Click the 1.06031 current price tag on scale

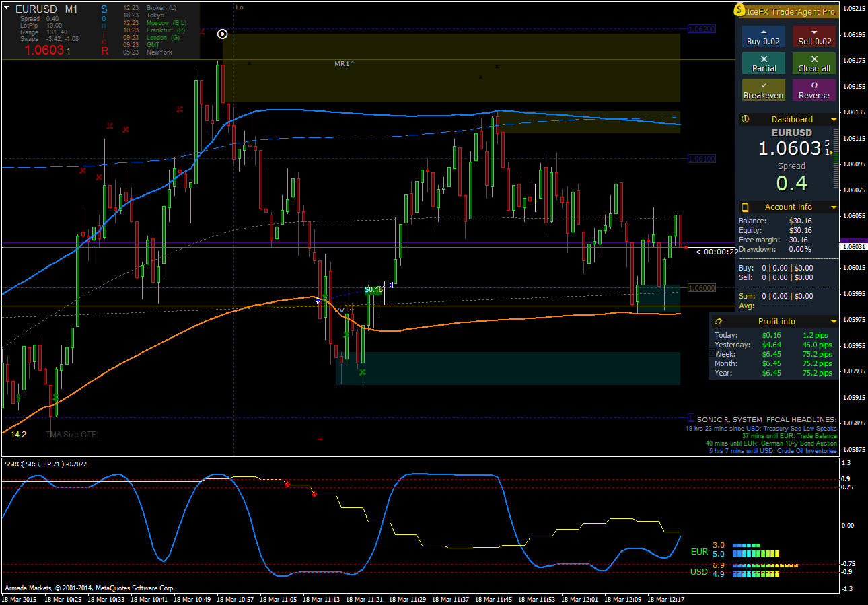pyautogui.click(x=853, y=248)
